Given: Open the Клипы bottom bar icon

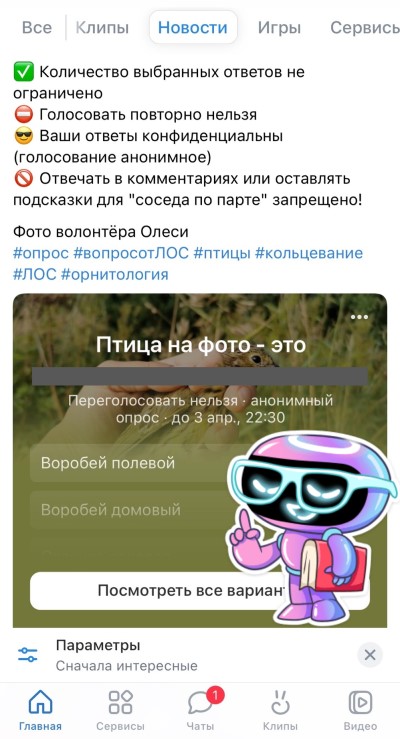Looking at the screenshot, I should 280,702.
